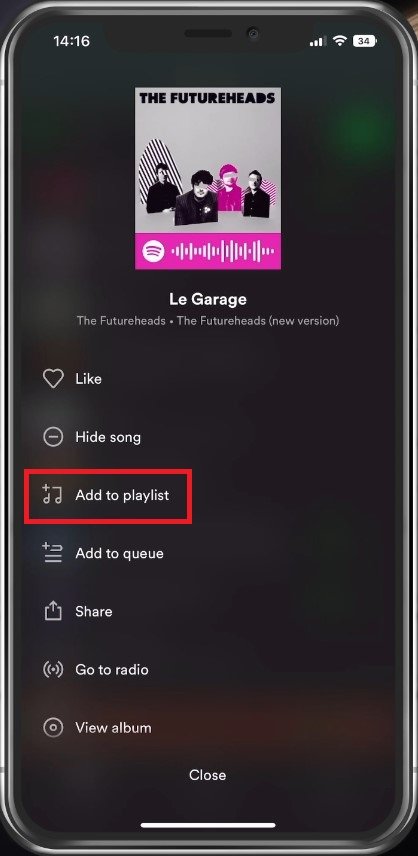Select the Go to radio label
This screenshot has height=856, width=418.
112,670
